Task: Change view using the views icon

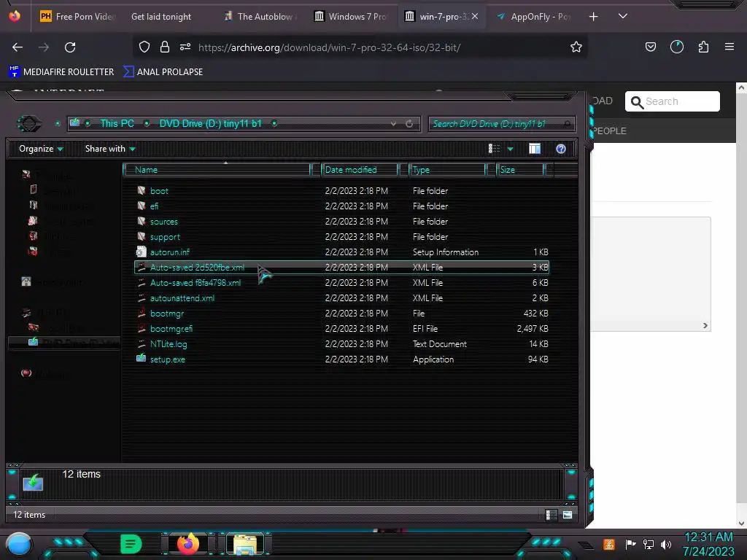Action: tap(494, 149)
